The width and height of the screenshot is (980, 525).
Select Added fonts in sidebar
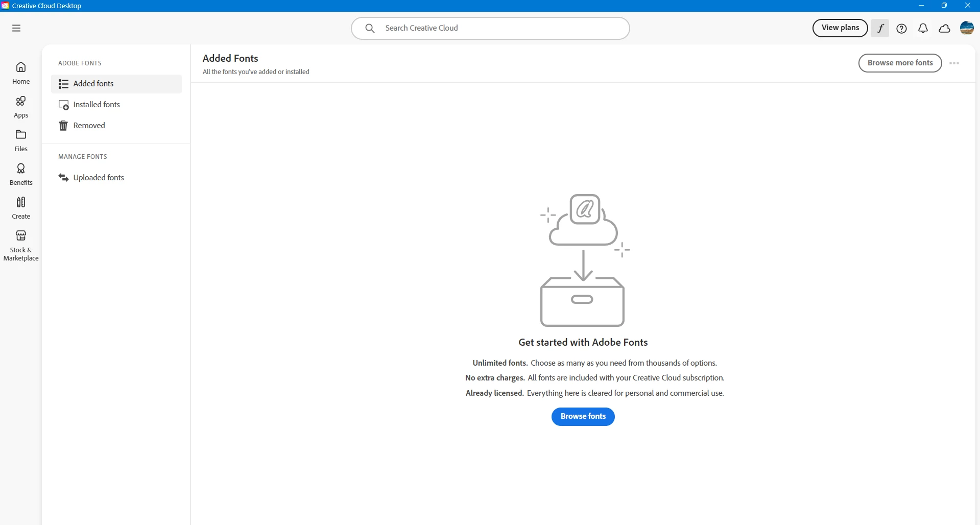(116, 84)
